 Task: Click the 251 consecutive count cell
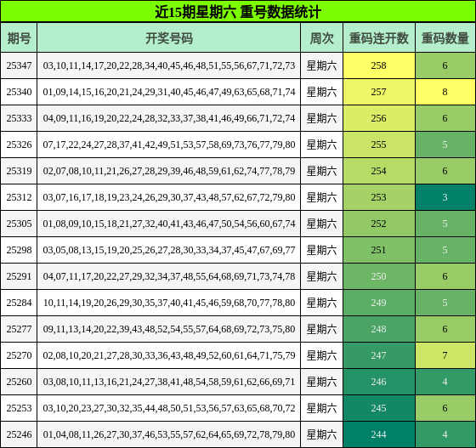[379, 250]
